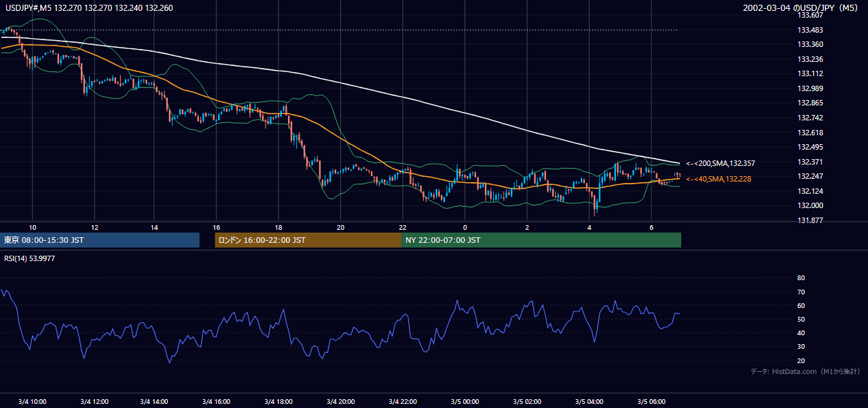Click the 3/4 16:00 bottom time label
Image resolution: width=868 pixels, height=408 pixels.
[x=216, y=401]
